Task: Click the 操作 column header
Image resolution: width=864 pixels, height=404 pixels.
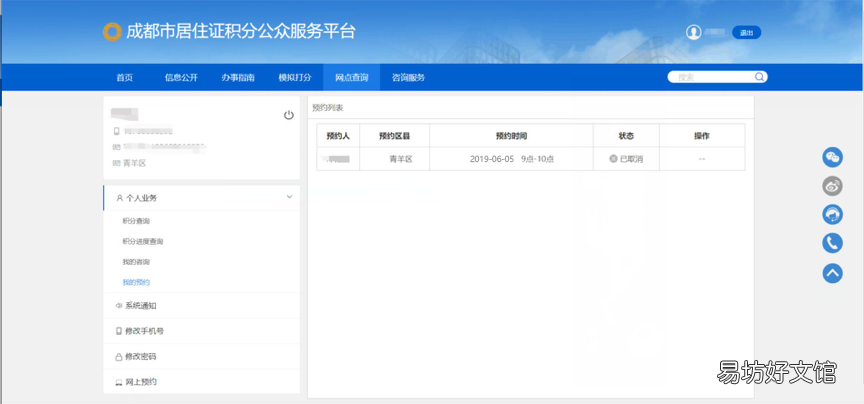Action: click(x=701, y=136)
